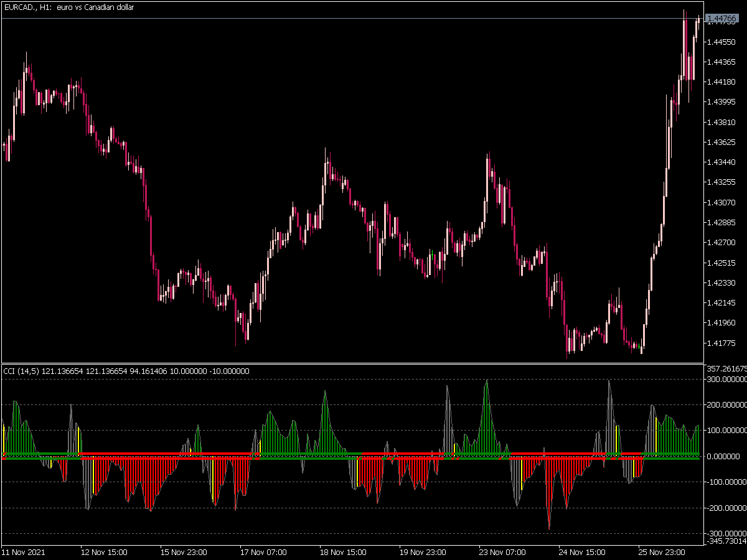Screen dimensions: 747x560
Task: Click the 11 Nov 2021 date label
Action: pos(24,552)
